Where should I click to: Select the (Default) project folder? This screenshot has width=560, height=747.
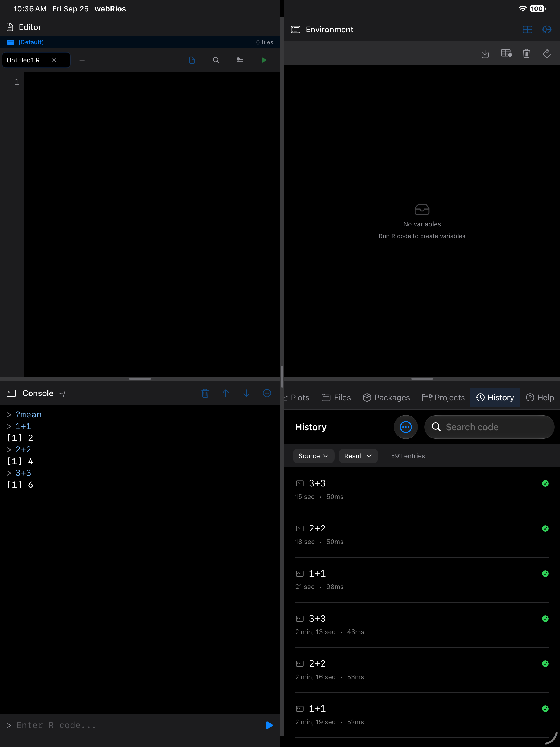(x=26, y=42)
